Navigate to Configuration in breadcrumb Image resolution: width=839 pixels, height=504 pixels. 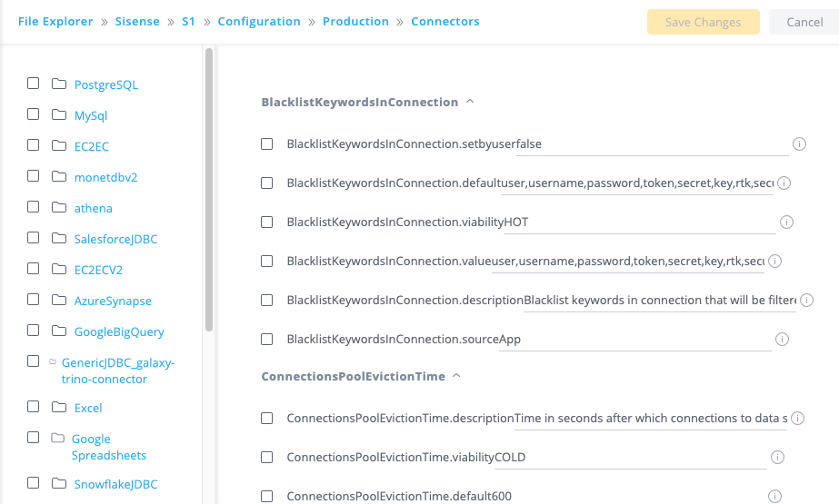coord(259,21)
